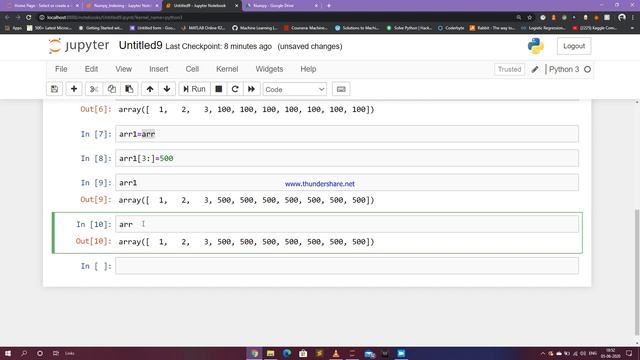The height and width of the screenshot is (360, 640).
Task: Open the Machine Learning GitHub bookmark
Action: [x=255, y=28]
